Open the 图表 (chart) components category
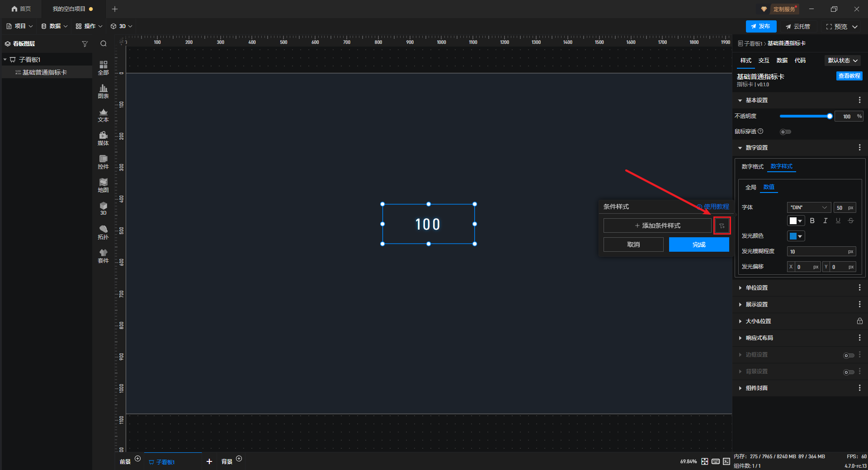Screen dimensions: 868x470 click(x=103, y=91)
